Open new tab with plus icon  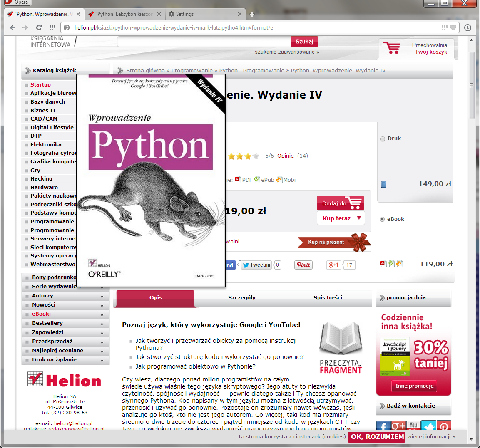click(252, 14)
